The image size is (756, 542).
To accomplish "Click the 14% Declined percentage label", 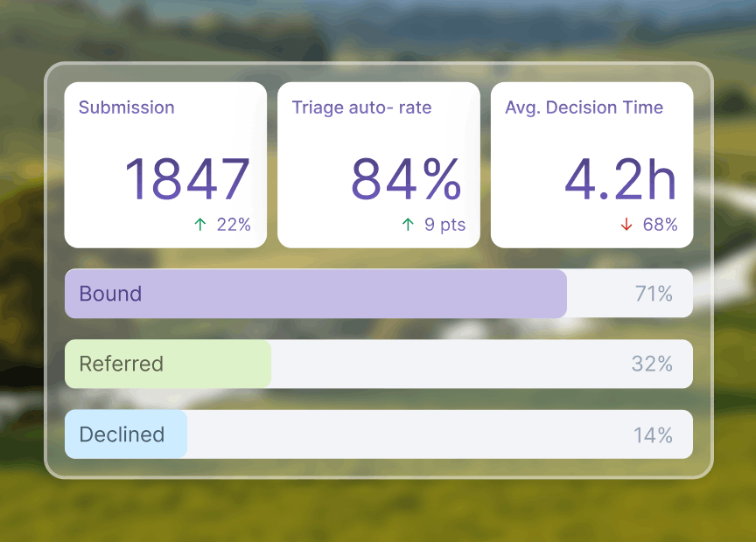I will 653,435.
